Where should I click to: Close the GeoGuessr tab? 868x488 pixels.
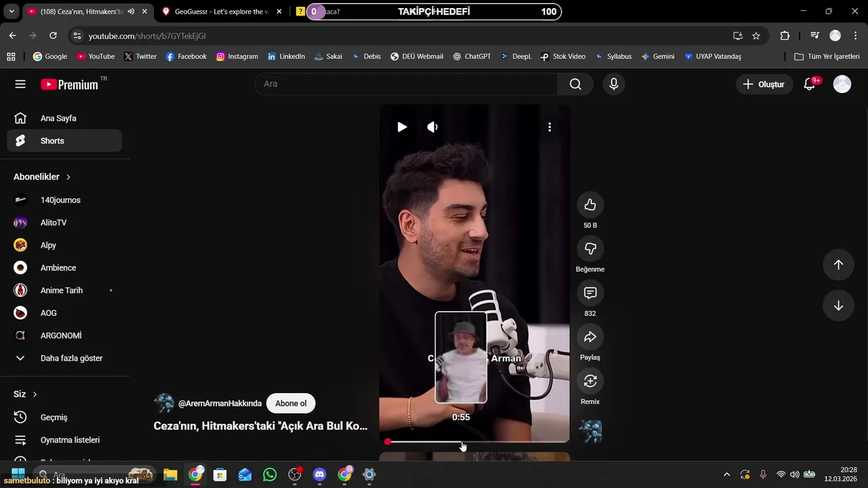(279, 12)
